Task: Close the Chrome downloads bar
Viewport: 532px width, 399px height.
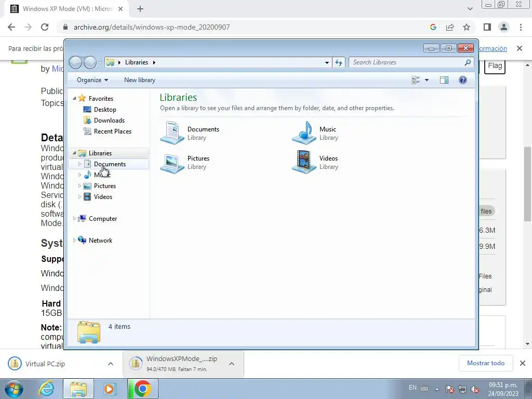Action: 523,363
